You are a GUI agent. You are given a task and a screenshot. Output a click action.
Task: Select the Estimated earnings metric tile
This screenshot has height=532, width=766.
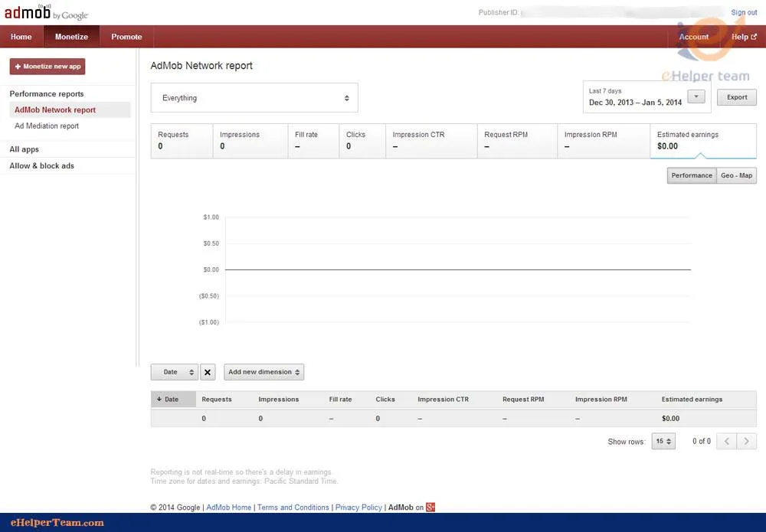click(x=703, y=141)
